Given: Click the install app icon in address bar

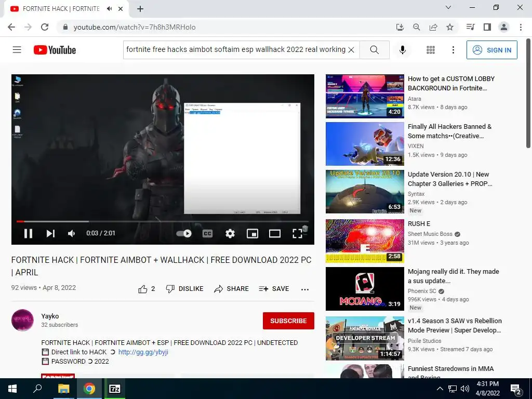Looking at the screenshot, I should click(400, 27).
